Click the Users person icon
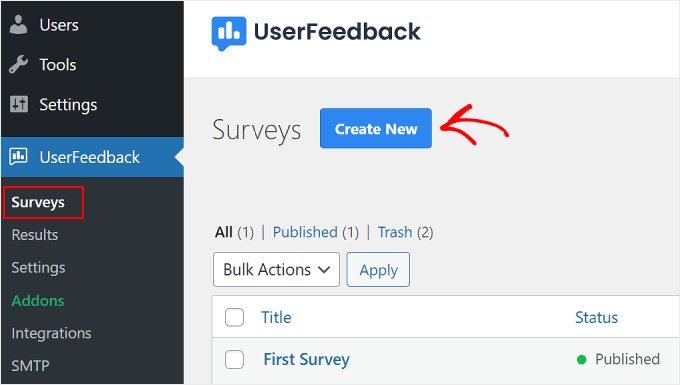 [x=18, y=25]
